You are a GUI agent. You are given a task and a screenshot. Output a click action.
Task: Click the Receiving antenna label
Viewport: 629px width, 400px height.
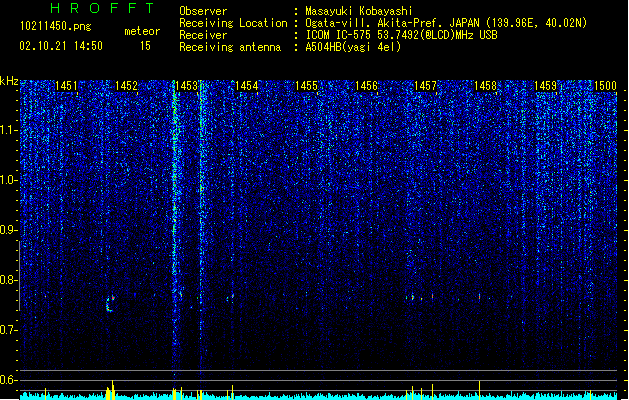(230, 47)
